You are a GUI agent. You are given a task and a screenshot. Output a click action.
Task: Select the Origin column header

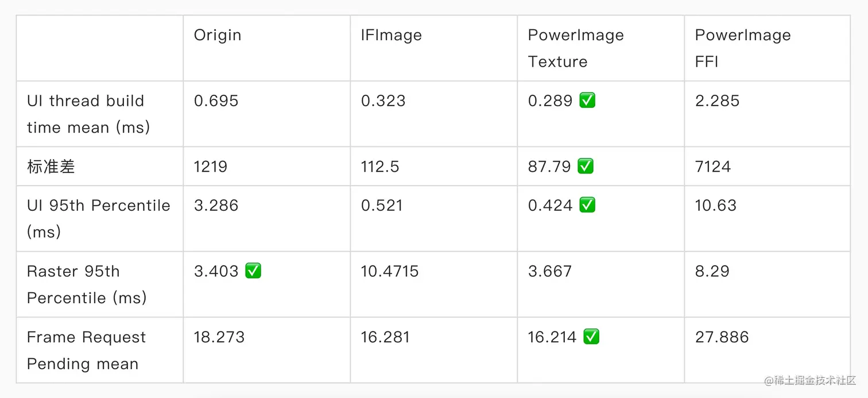(218, 35)
